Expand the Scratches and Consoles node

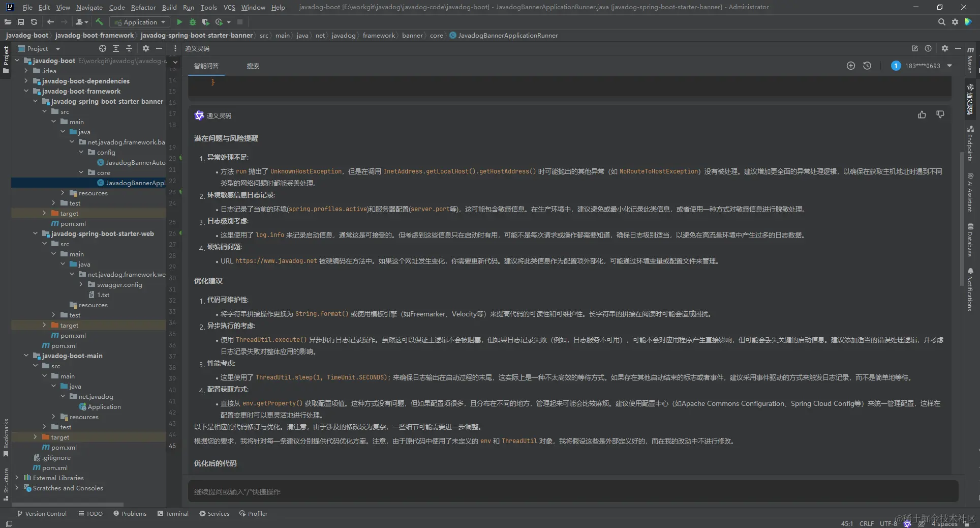[17, 488]
